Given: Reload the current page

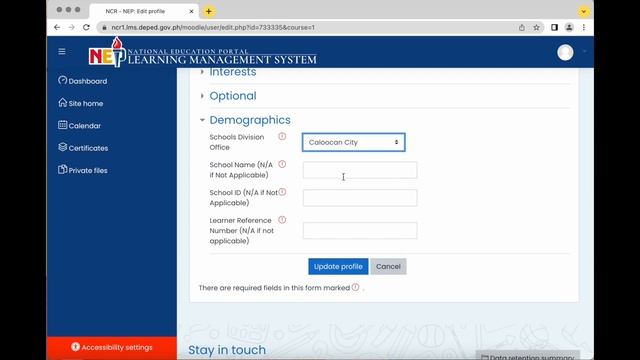Looking at the screenshot, I should [86, 27].
